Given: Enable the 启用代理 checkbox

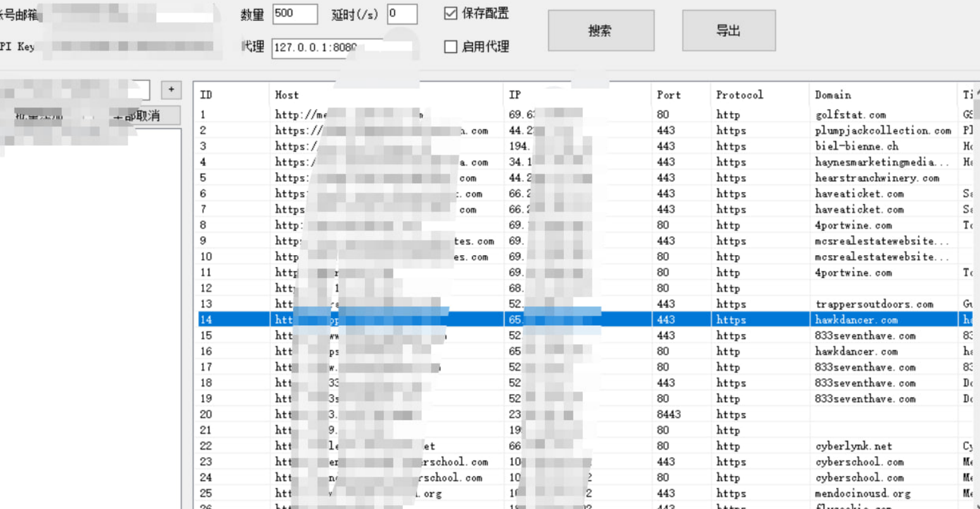Looking at the screenshot, I should 450,46.
